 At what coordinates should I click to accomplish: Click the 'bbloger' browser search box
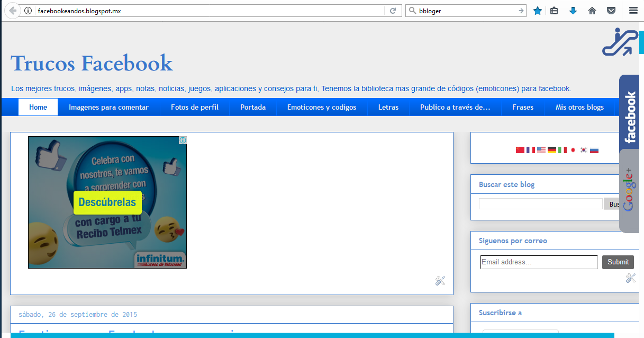pos(466,11)
